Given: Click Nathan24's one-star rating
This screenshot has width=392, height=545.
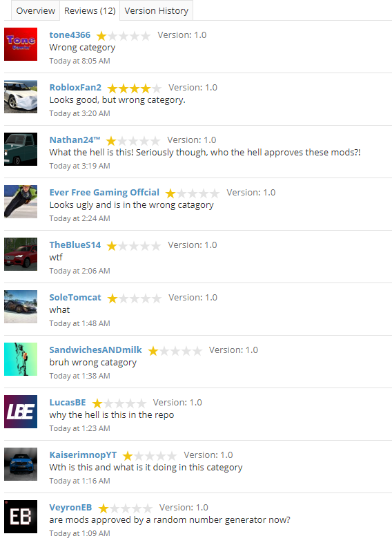Looking at the screenshot, I should click(x=133, y=141).
